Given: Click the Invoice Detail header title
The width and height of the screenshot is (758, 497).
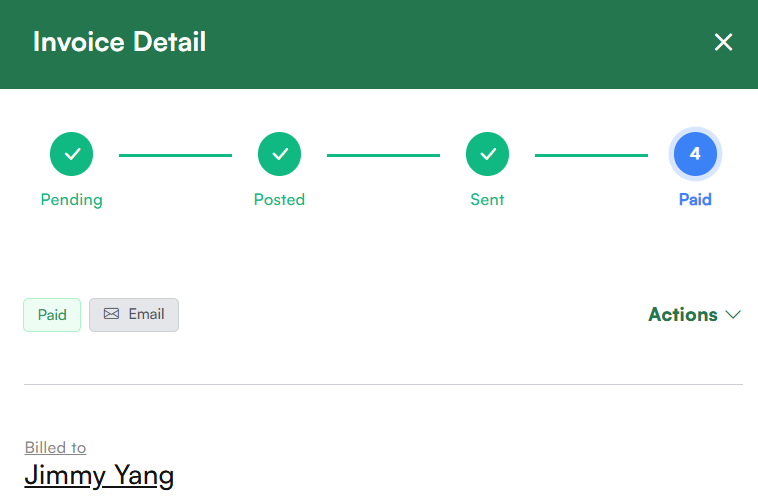Looking at the screenshot, I should pyautogui.click(x=119, y=42).
